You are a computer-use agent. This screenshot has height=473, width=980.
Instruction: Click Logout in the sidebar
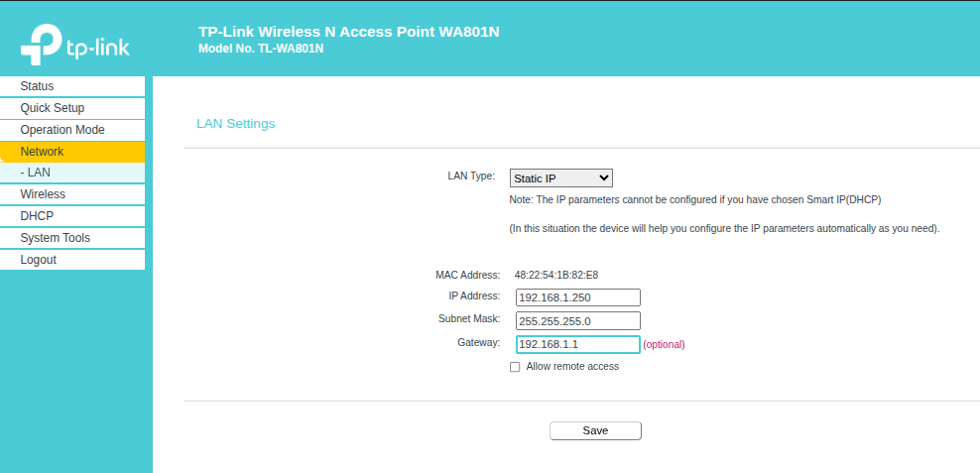pyautogui.click(x=72, y=260)
